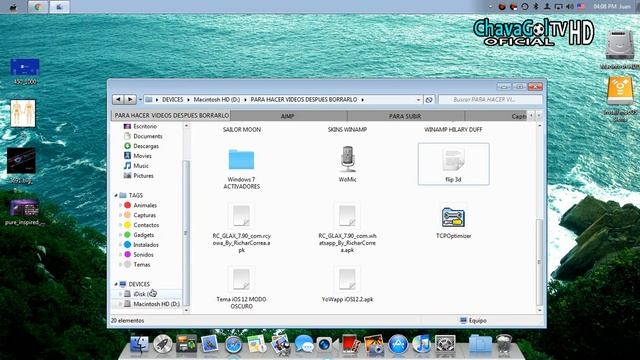
Task: Open the hard drive icon on desktop
Action: pos(619,45)
